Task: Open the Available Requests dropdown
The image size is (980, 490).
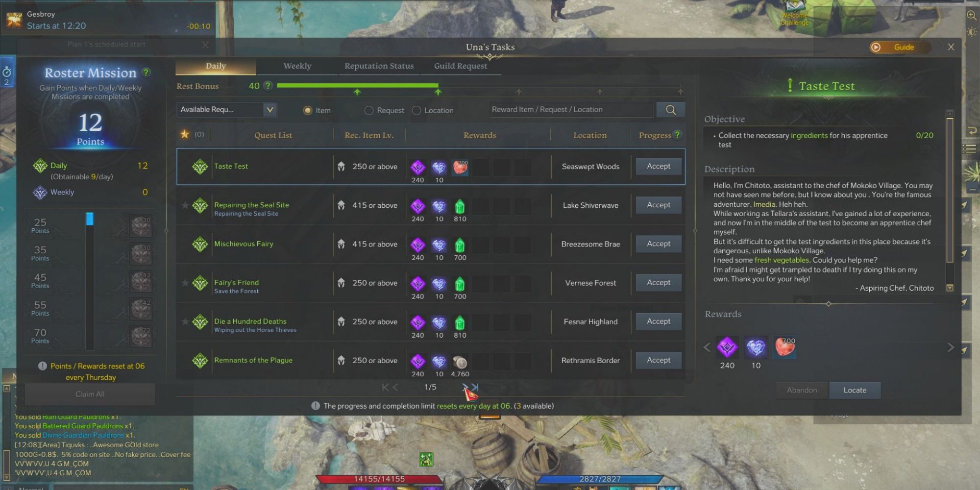Action: click(x=227, y=110)
